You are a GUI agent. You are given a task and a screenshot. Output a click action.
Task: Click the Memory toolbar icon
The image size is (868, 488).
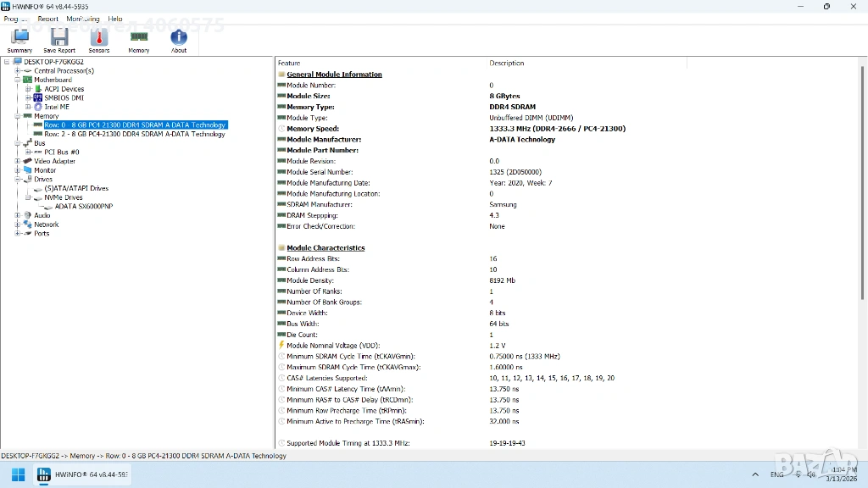[x=139, y=39]
